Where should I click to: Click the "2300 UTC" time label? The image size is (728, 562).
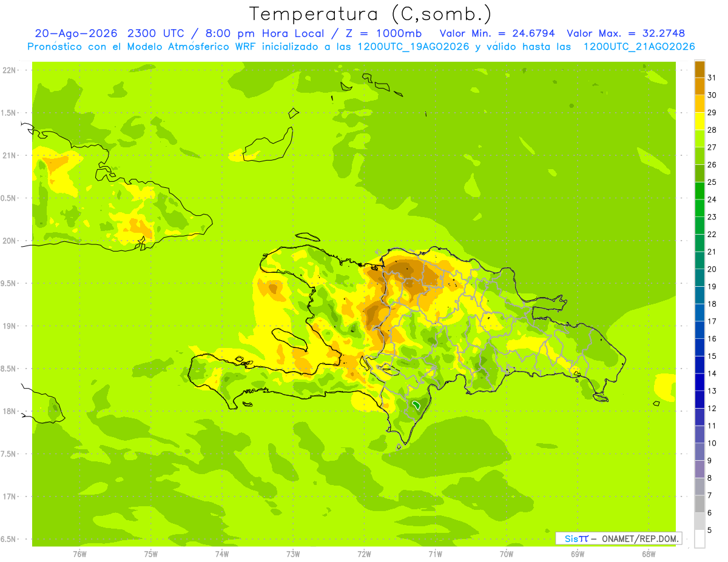[x=157, y=33]
